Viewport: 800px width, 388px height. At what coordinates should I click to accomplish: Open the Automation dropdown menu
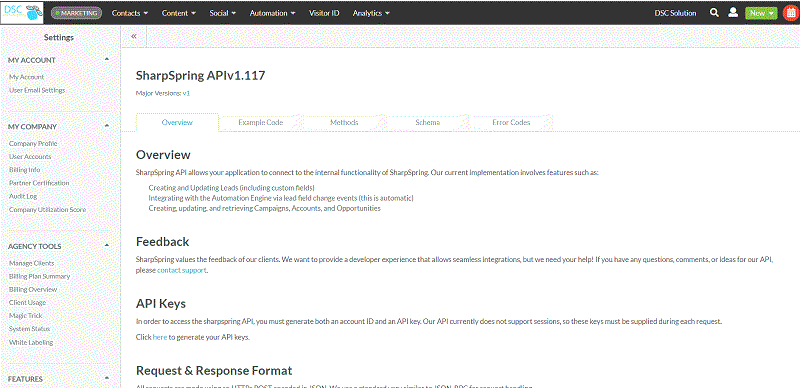coord(272,13)
